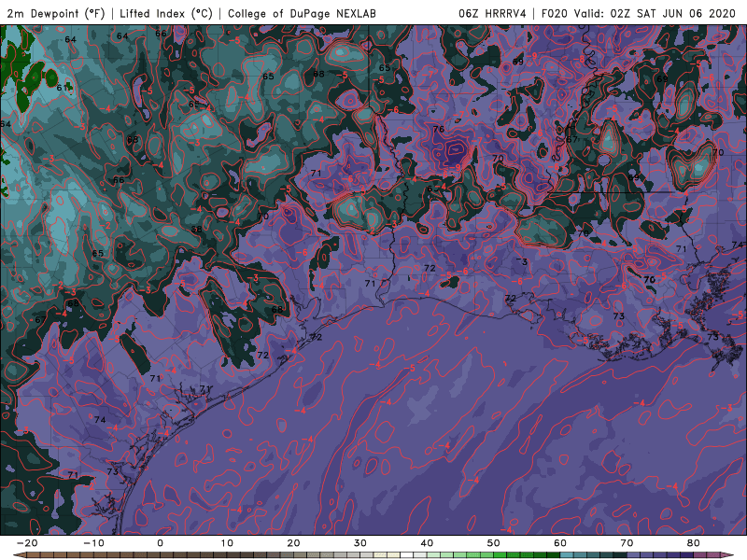The image size is (747, 560).
Task: Click the 50 label on the color scale
Action: pos(494,543)
